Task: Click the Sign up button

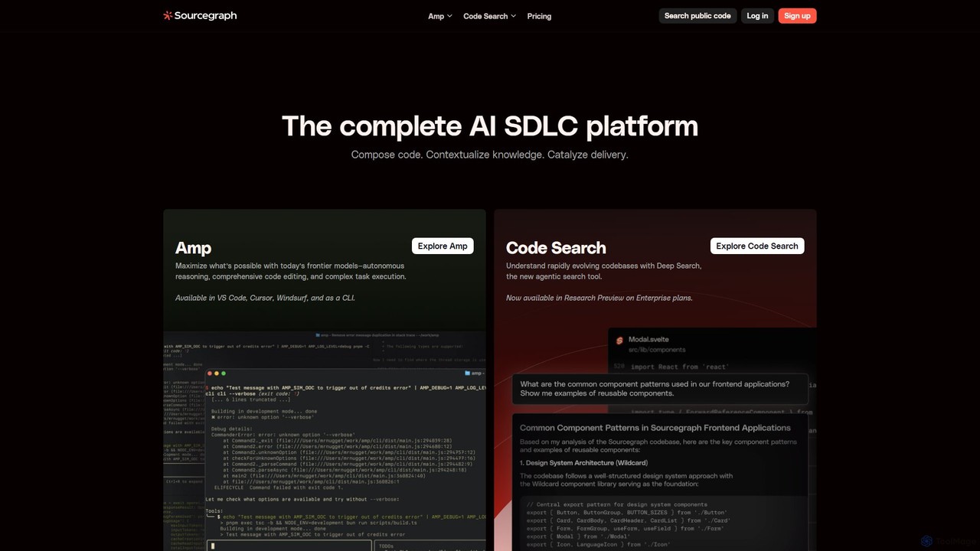Action: [x=797, y=15]
